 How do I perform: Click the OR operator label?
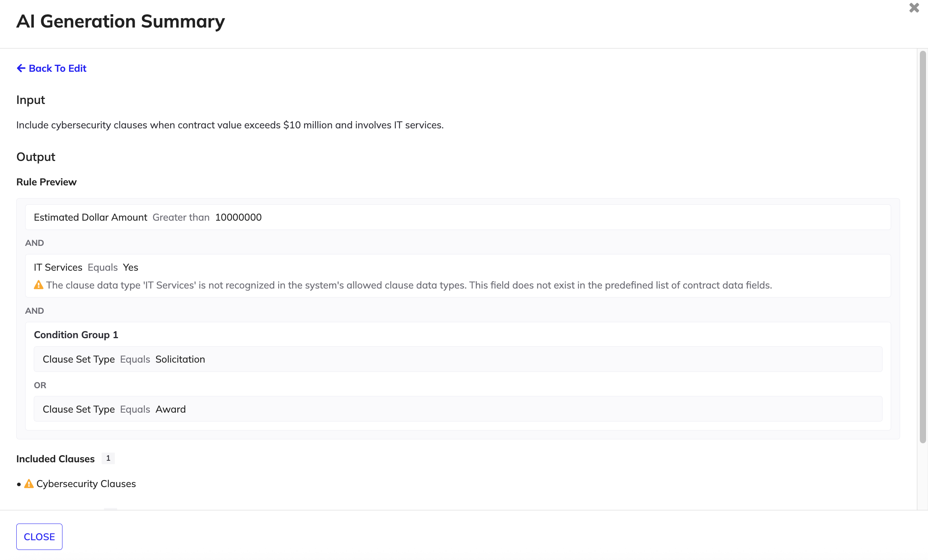(40, 385)
